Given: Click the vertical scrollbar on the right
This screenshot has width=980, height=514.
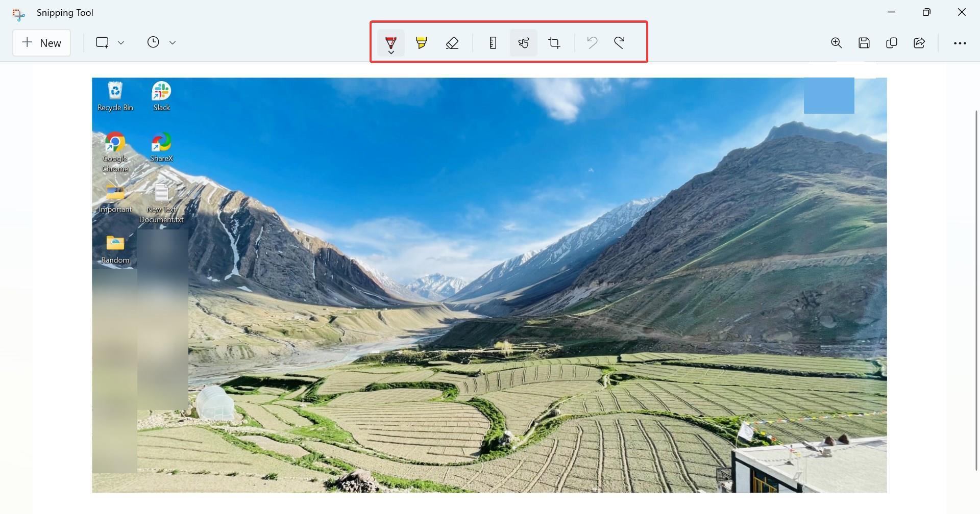Looking at the screenshot, I should click(x=976, y=290).
